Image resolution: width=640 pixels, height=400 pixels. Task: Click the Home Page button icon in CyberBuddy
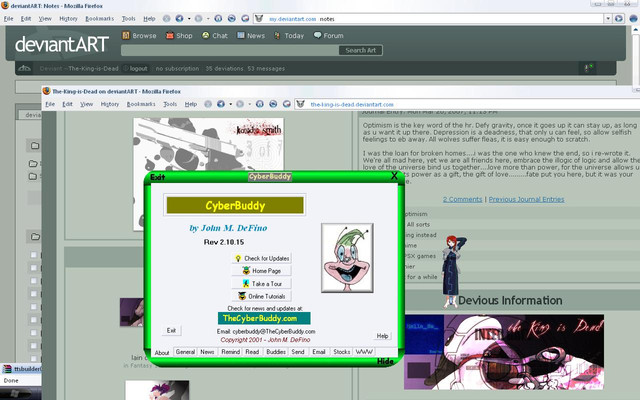coord(246,271)
